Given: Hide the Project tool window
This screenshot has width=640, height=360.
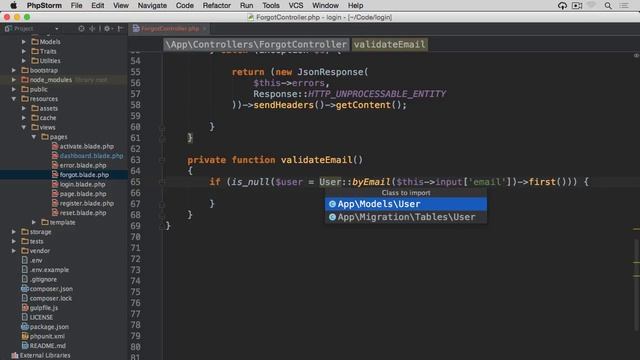Looking at the screenshot, I should 120,29.
